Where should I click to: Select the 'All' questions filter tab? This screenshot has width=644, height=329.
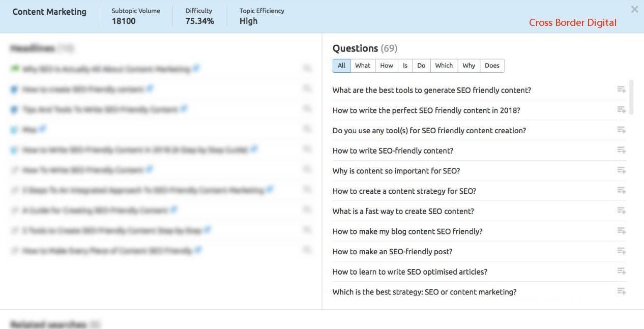pos(341,66)
